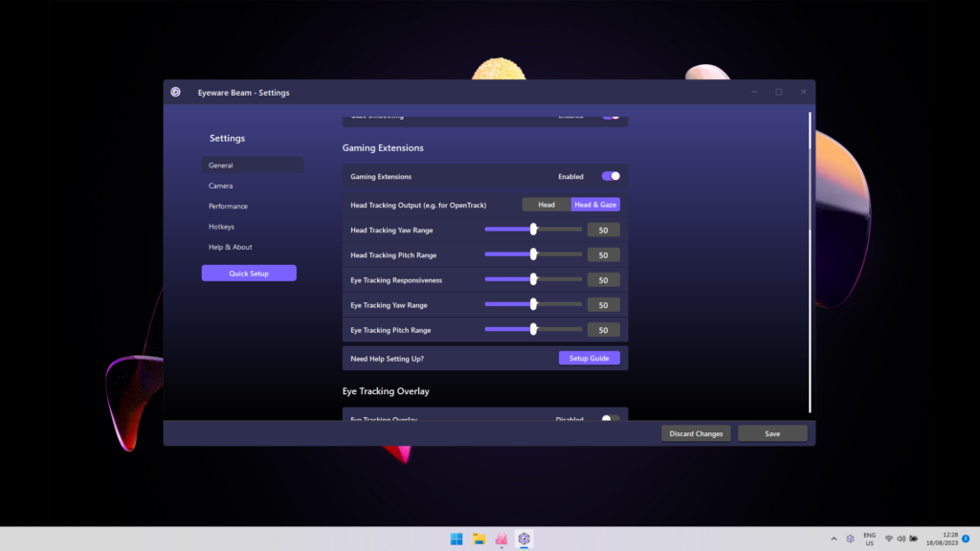980x551 pixels.
Task: Save the settings
Action: click(x=772, y=433)
